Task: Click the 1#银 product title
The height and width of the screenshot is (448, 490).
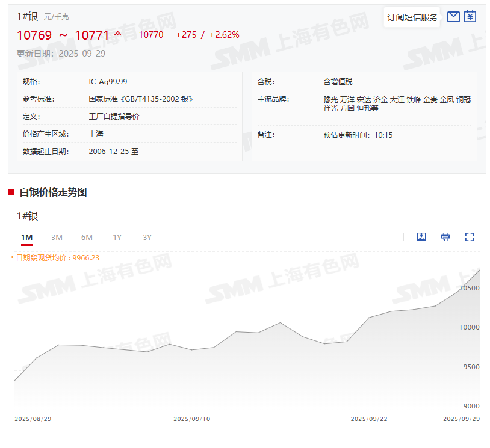Action: click(x=28, y=16)
